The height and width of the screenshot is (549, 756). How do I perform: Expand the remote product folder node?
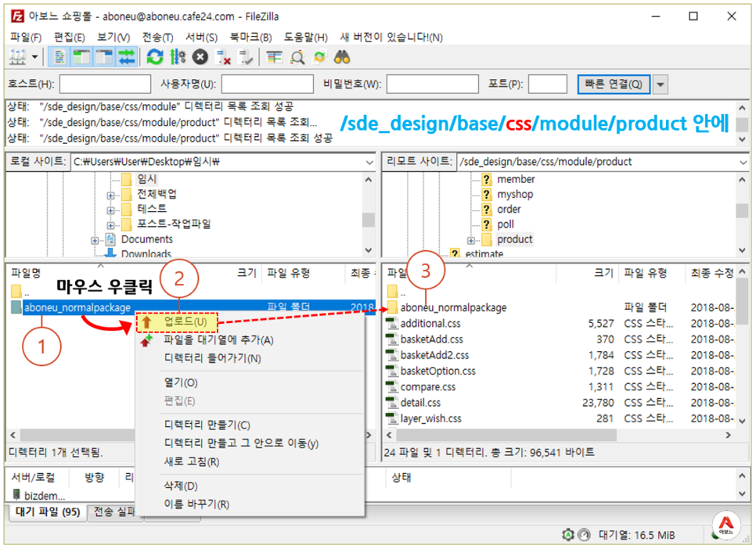[470, 241]
